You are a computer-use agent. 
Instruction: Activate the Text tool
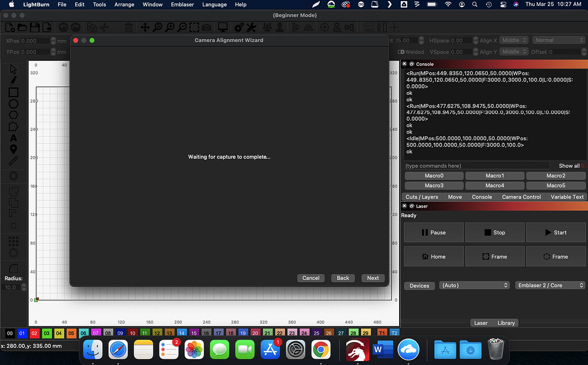click(13, 138)
